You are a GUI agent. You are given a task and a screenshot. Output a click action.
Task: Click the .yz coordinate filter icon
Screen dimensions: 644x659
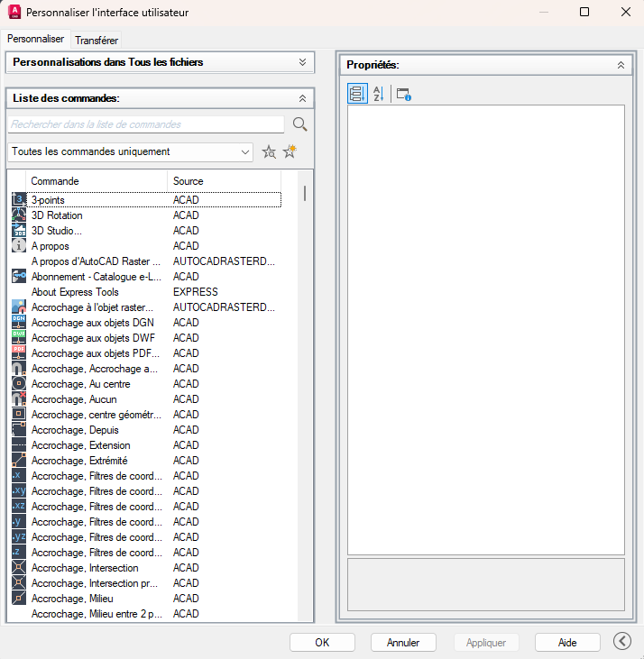[x=19, y=537]
